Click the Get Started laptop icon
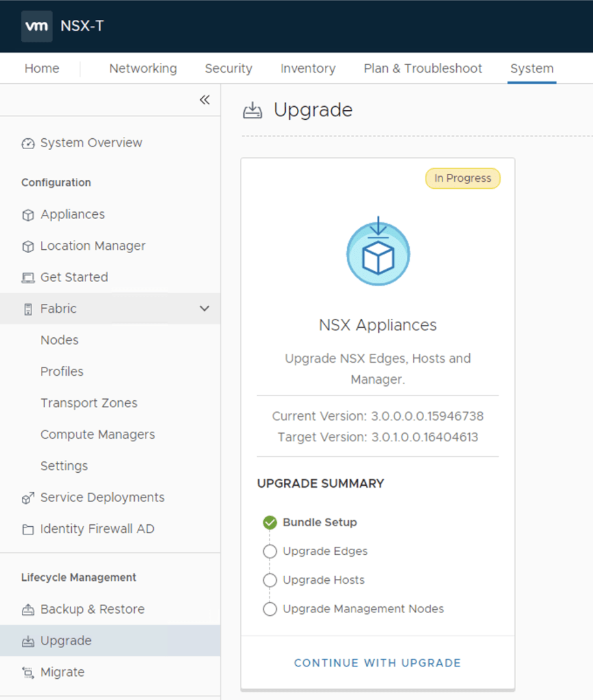This screenshot has height=700, width=593. (27, 278)
